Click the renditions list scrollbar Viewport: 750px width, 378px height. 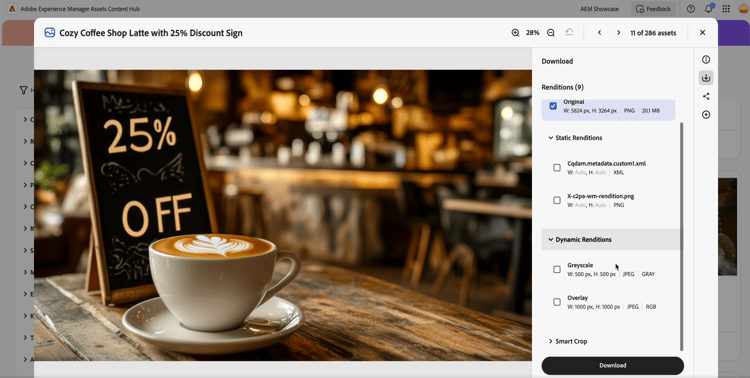pyautogui.click(x=682, y=236)
